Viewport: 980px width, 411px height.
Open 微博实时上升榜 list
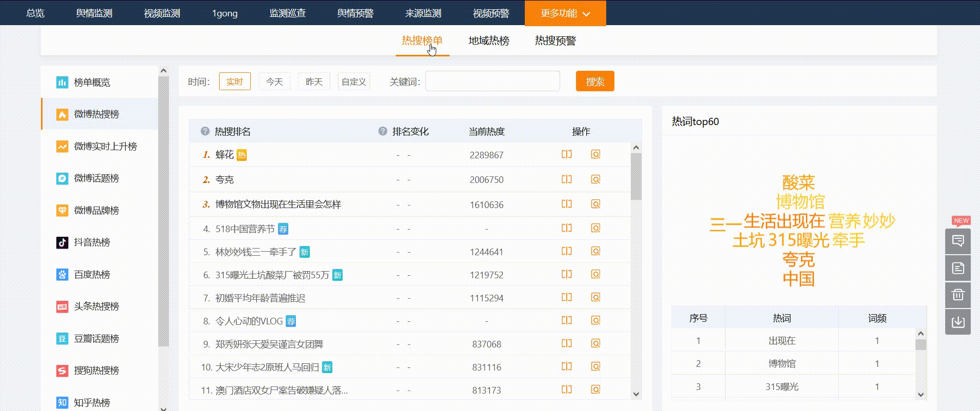coord(105,147)
